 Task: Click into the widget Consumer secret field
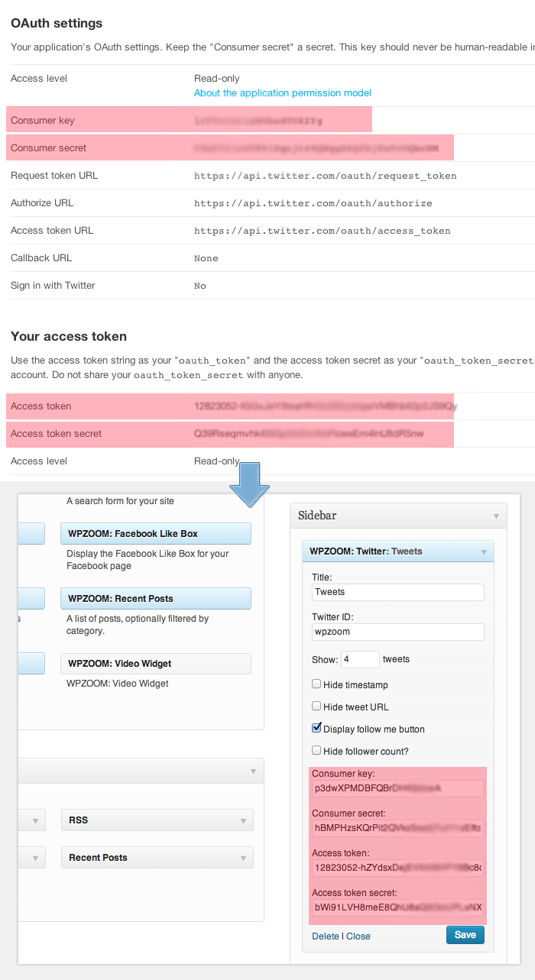398,828
